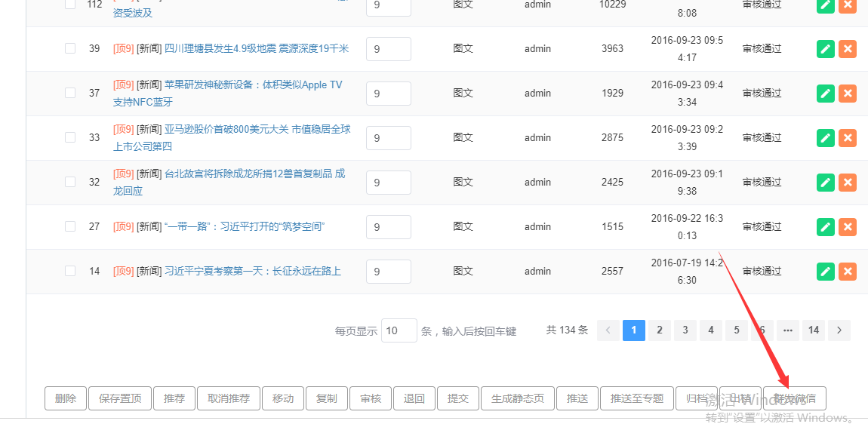The width and height of the screenshot is (868, 424).
Task: Click the 复制 (copy) button
Action: (327, 398)
